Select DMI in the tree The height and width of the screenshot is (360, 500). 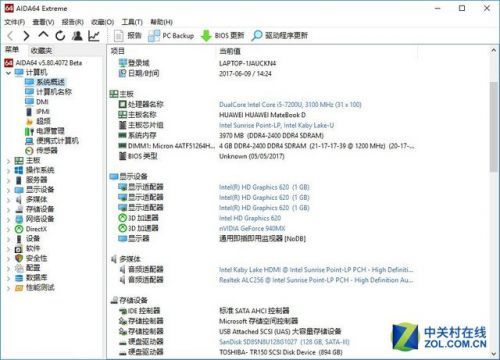[x=37, y=102]
